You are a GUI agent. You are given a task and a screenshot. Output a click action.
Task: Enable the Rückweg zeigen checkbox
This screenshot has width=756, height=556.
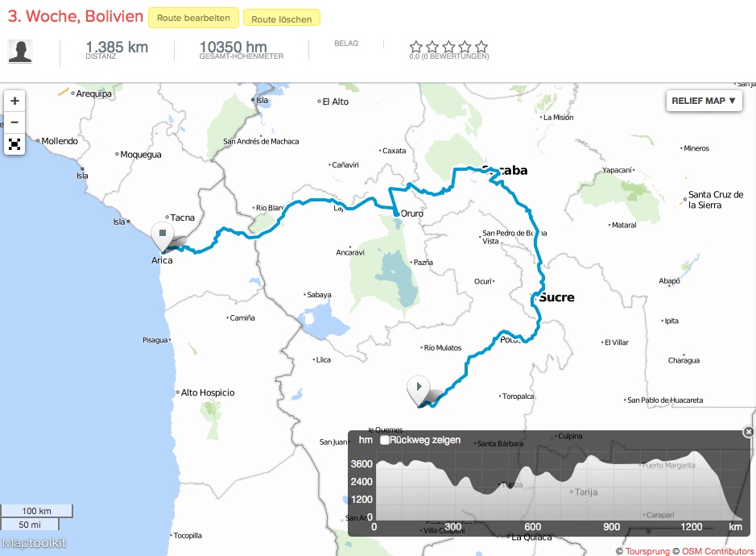(x=385, y=440)
